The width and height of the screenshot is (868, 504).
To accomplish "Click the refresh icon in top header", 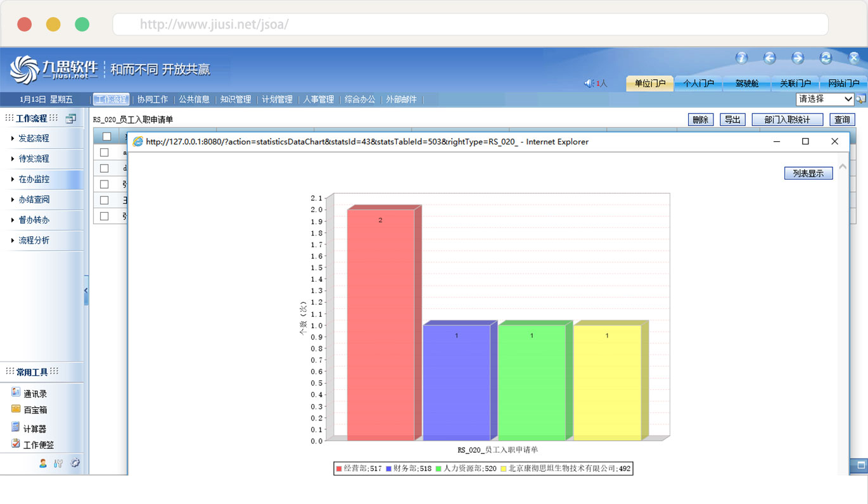I will point(826,58).
